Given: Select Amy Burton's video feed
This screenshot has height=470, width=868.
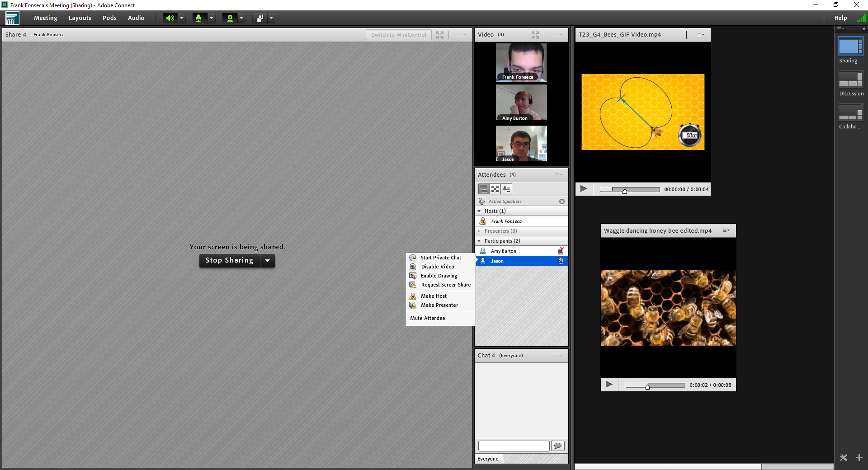Looking at the screenshot, I should (x=521, y=103).
